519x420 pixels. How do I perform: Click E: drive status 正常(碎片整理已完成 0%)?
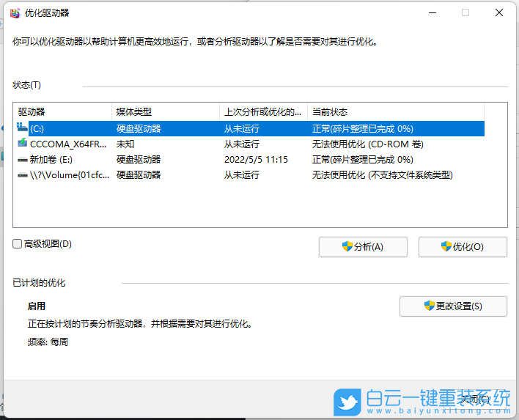[363, 160]
